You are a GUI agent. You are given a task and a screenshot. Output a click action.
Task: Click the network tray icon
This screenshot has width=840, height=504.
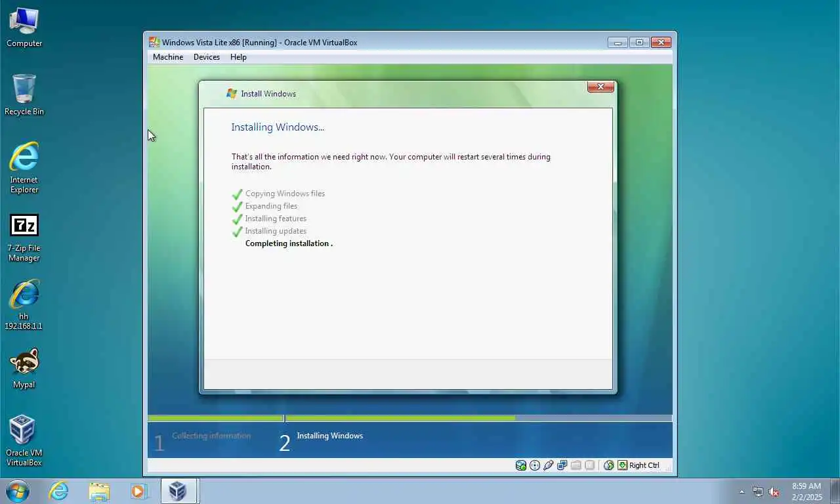tap(758, 492)
